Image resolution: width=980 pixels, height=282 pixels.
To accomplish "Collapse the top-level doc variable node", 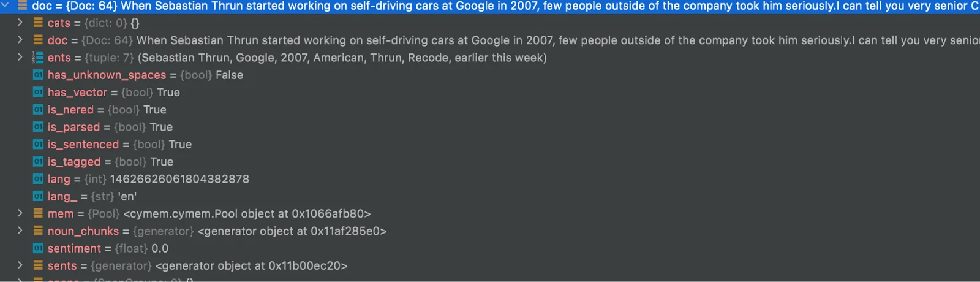I will click(6, 6).
